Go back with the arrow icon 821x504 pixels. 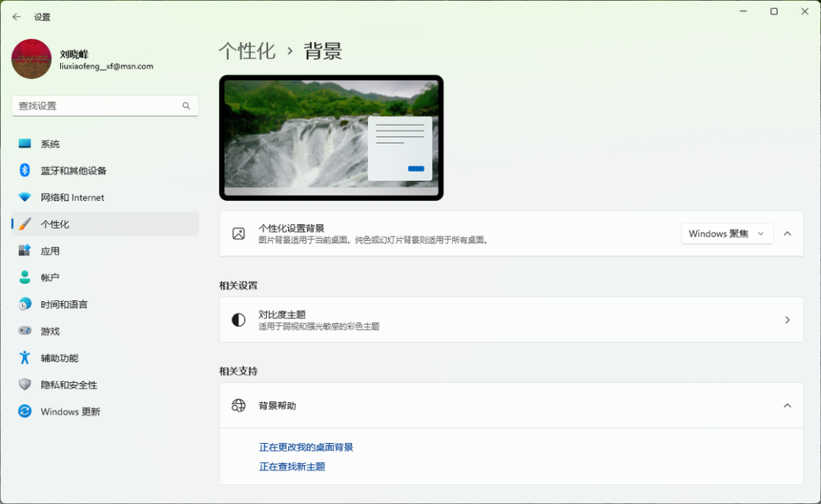17,17
